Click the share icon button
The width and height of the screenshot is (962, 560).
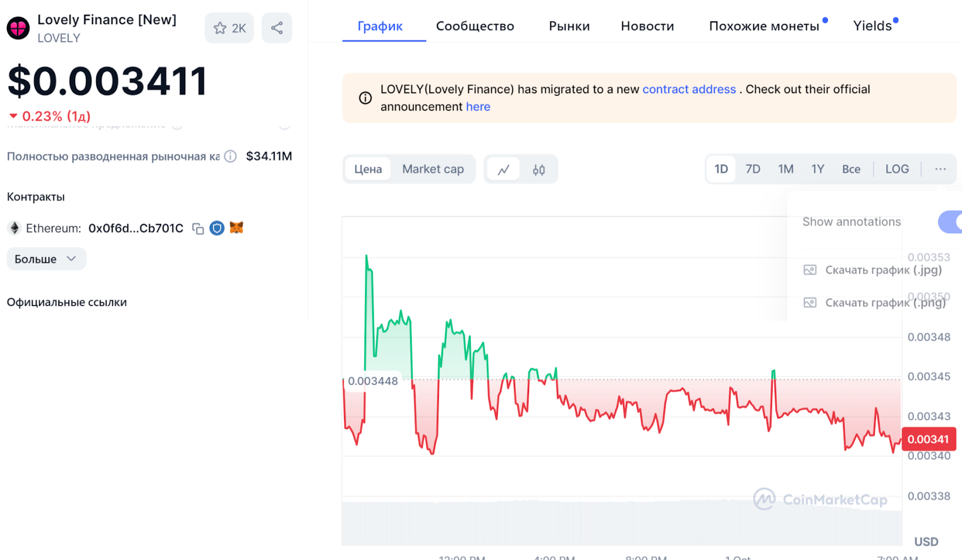coord(277,28)
